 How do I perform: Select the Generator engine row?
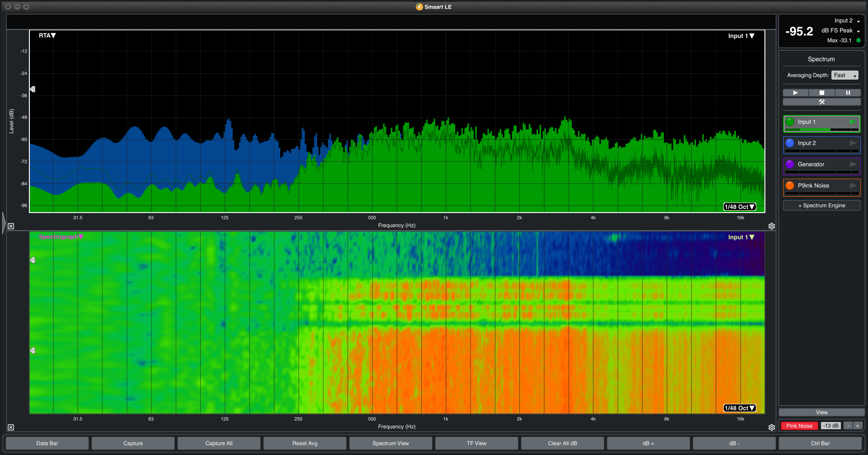click(821, 166)
